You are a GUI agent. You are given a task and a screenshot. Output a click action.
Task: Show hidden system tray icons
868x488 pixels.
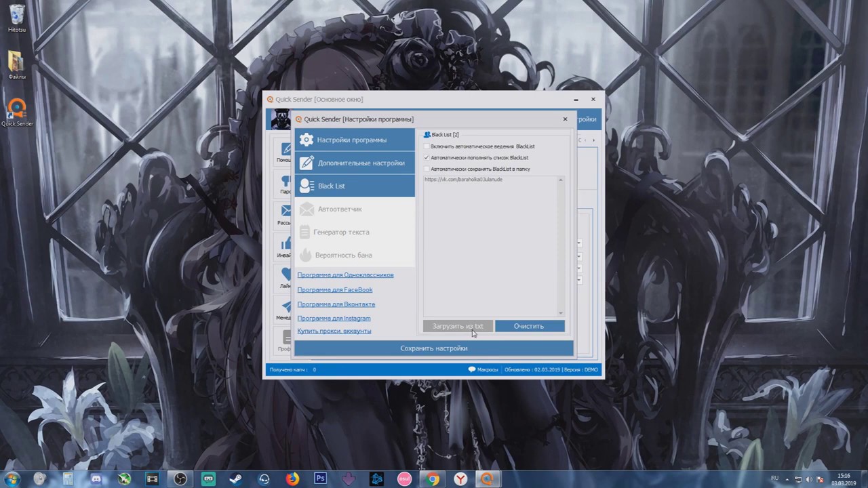789,479
